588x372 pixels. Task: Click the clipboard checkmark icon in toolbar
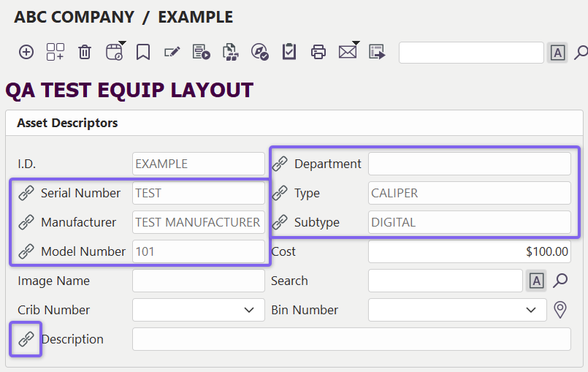point(289,52)
